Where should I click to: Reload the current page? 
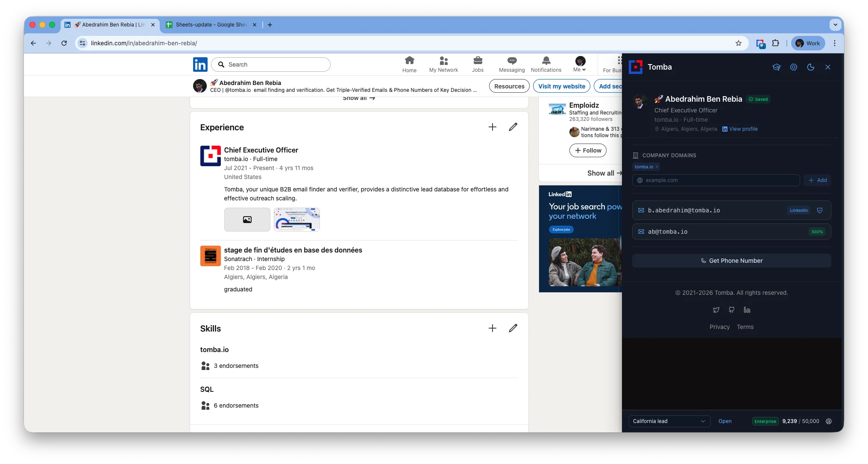pyautogui.click(x=64, y=43)
